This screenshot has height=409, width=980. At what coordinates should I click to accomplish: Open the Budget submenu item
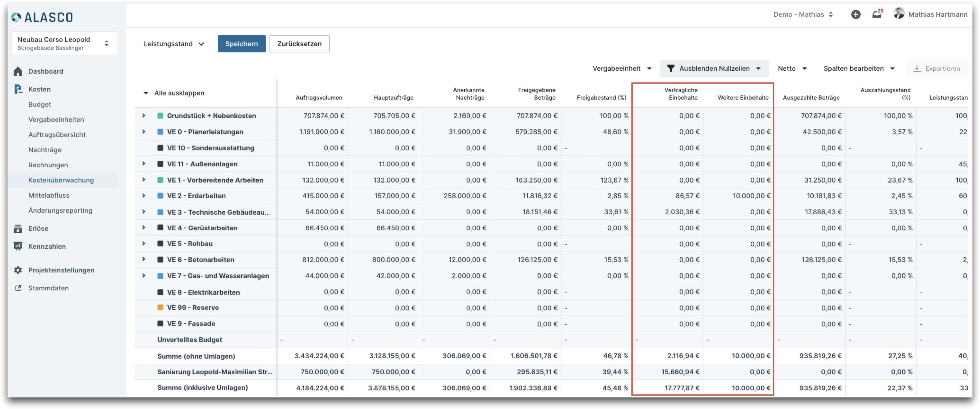coord(39,104)
